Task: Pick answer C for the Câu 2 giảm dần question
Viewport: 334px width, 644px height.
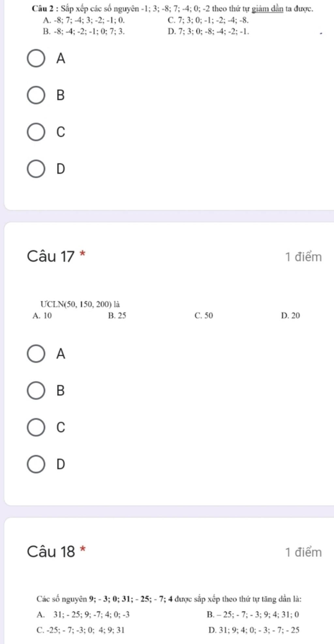Action: [x=36, y=132]
